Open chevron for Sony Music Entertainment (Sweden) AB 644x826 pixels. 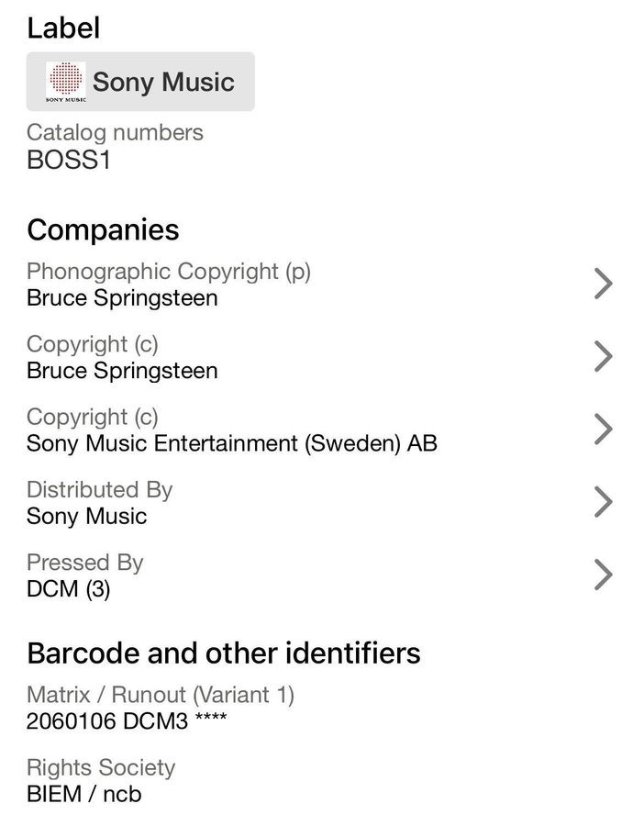point(603,429)
